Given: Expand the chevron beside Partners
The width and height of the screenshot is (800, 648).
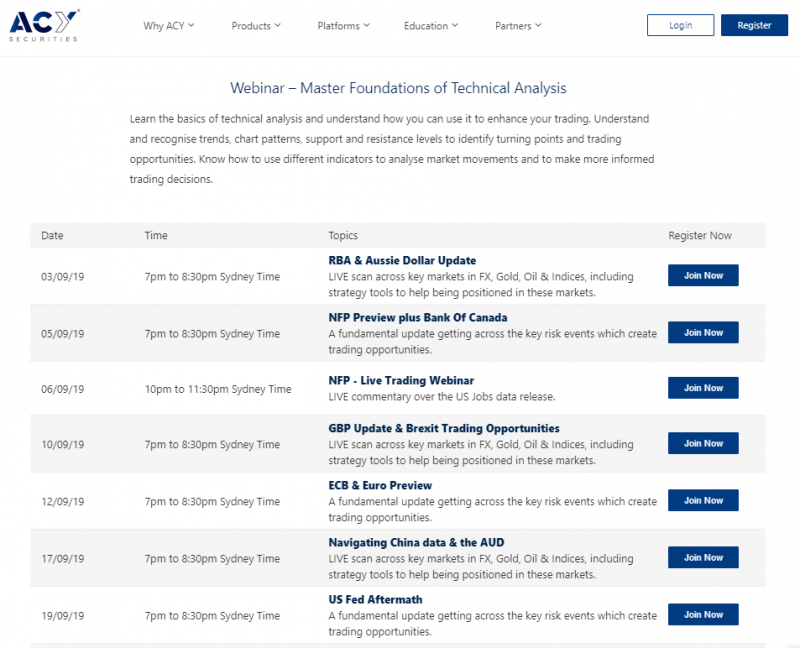Looking at the screenshot, I should coord(538,25).
